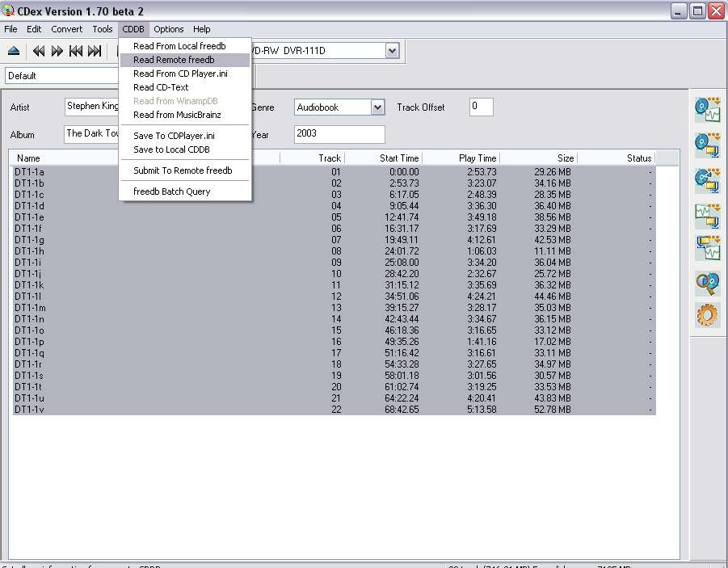Click the Track Offset input field
728x568 pixels.
point(481,107)
